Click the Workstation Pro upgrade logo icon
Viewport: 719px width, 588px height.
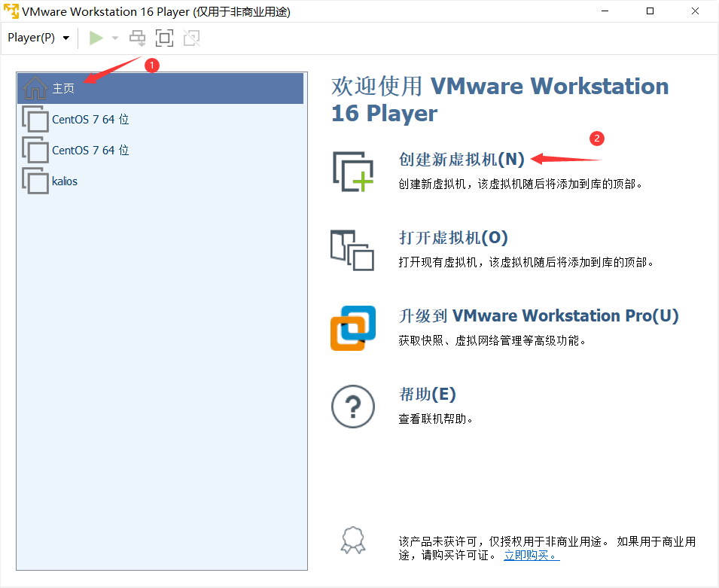click(x=353, y=328)
